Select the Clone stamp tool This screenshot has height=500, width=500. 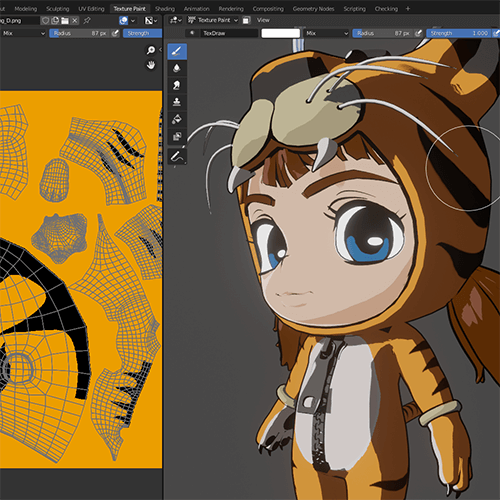point(177,102)
